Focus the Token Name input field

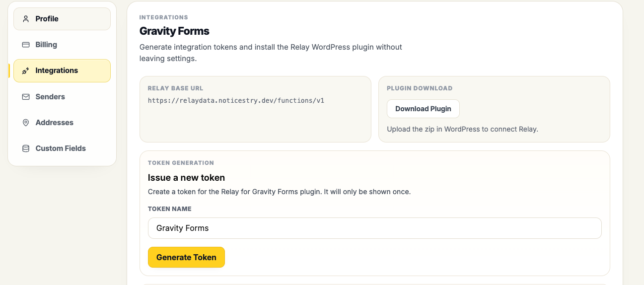[375, 228]
